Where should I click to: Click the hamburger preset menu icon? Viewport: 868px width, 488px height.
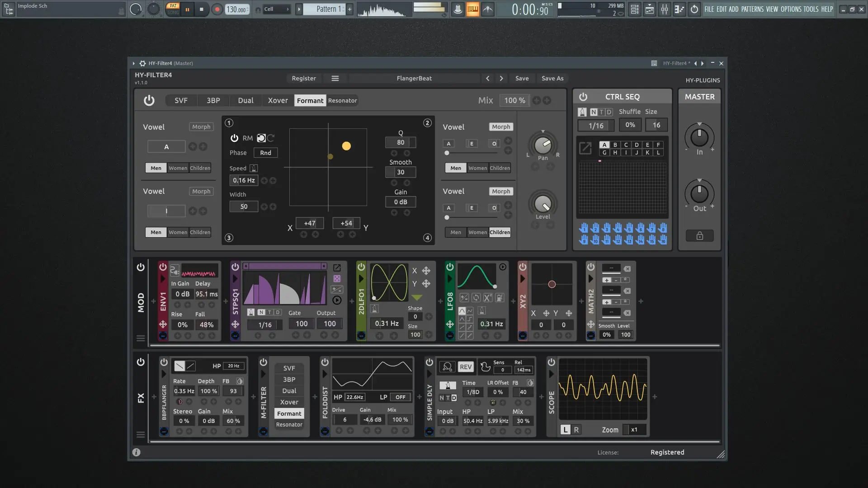[335, 78]
